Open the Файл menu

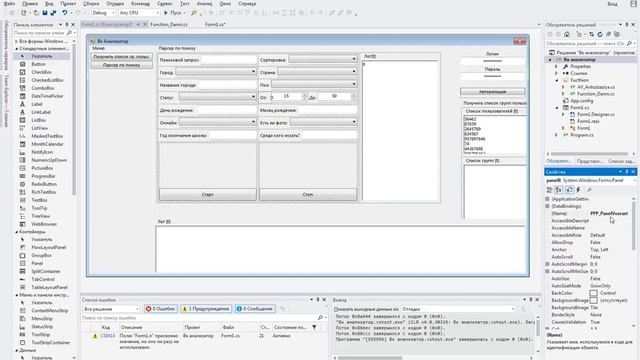point(9,4)
